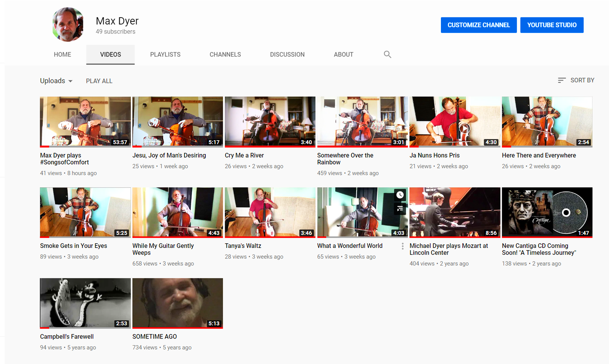Open the three-dot menu for Wonderful World
The image size is (609, 364).
coord(402,246)
